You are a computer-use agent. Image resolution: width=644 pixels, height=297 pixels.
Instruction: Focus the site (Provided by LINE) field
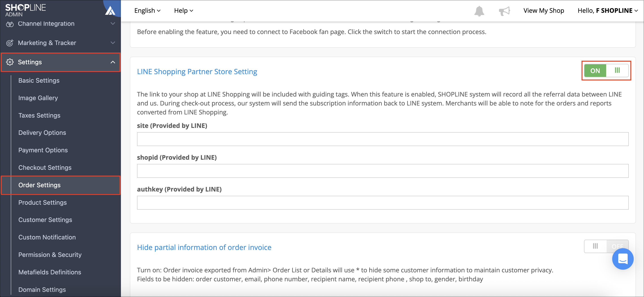pos(382,139)
